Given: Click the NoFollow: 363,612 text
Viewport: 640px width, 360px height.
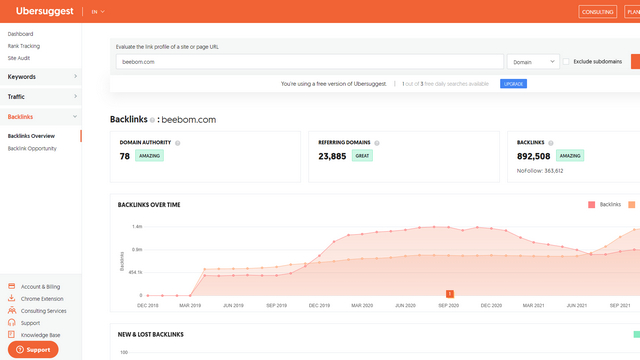Looking at the screenshot, I should (x=540, y=171).
